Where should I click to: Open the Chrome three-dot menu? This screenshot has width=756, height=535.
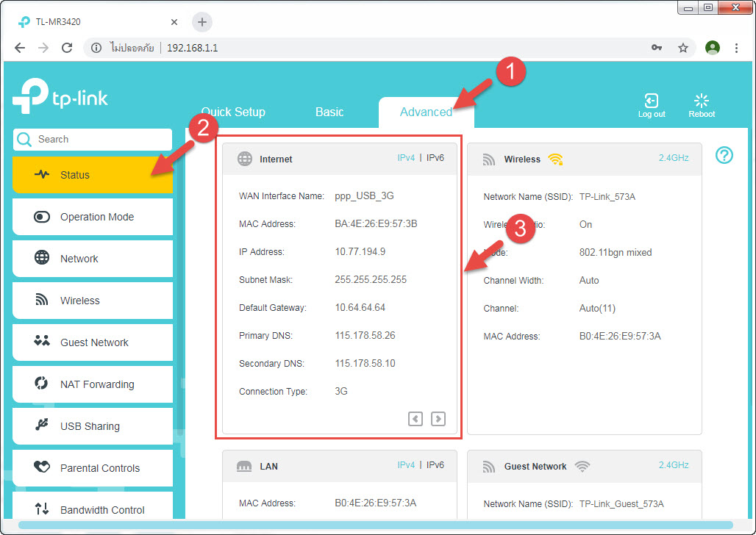click(x=736, y=48)
